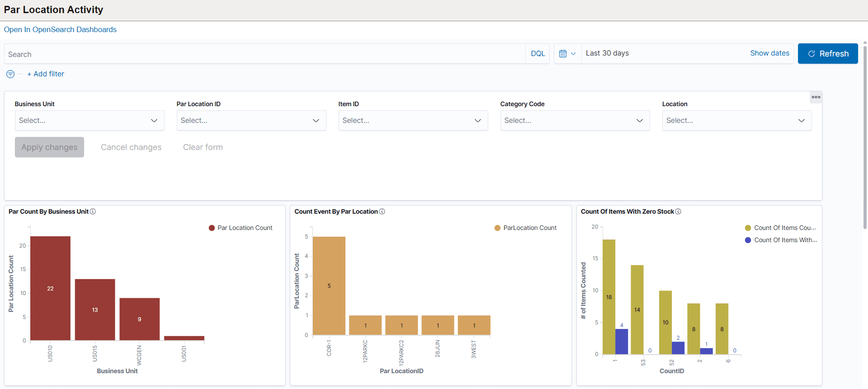Select the US010 bar with value 22
Screen dimensions: 868x389
point(50,288)
